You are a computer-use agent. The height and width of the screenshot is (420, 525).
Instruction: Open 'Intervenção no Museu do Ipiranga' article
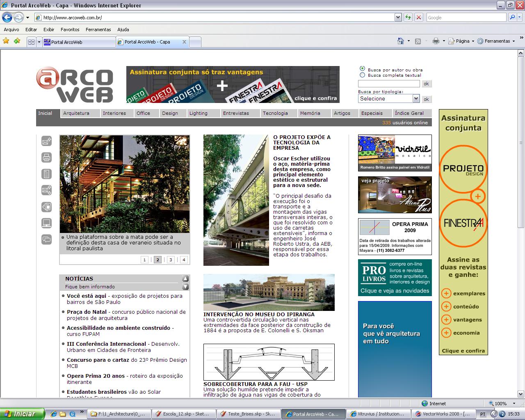(x=259, y=314)
